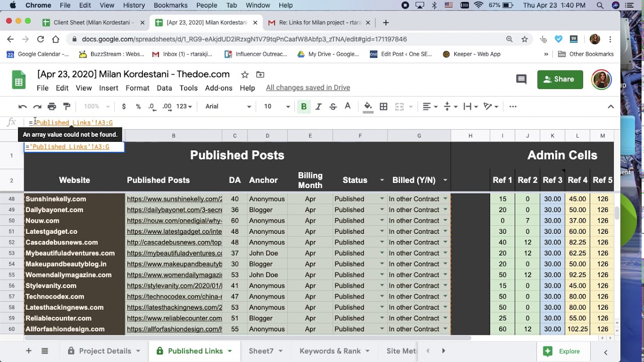Show more toolbar options (three dots)
Viewport: 644px width, 362px height.
tap(513, 107)
